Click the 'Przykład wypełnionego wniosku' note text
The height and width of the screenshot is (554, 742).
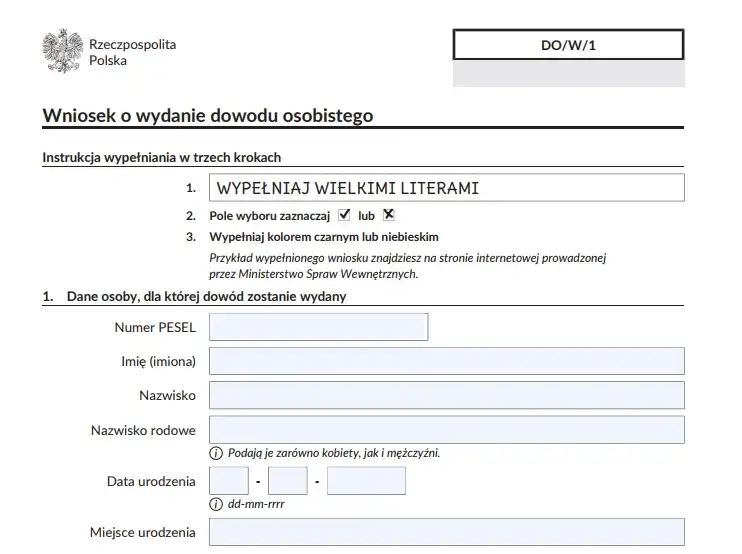[407, 266]
